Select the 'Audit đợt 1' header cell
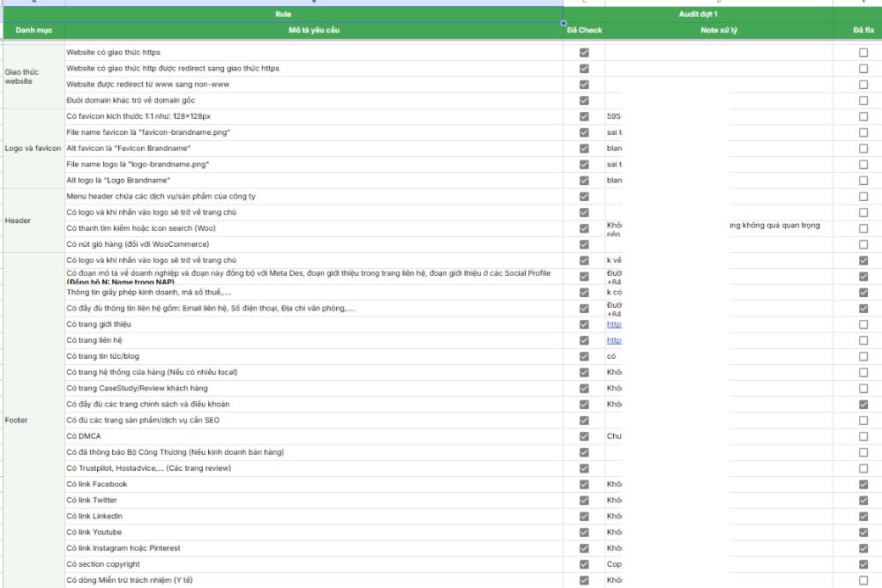 (x=698, y=14)
